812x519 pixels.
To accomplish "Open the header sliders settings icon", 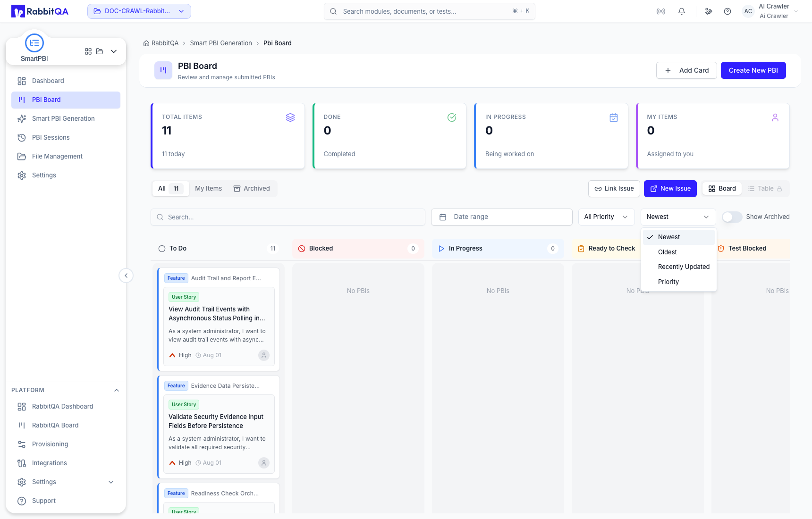I will [709, 11].
